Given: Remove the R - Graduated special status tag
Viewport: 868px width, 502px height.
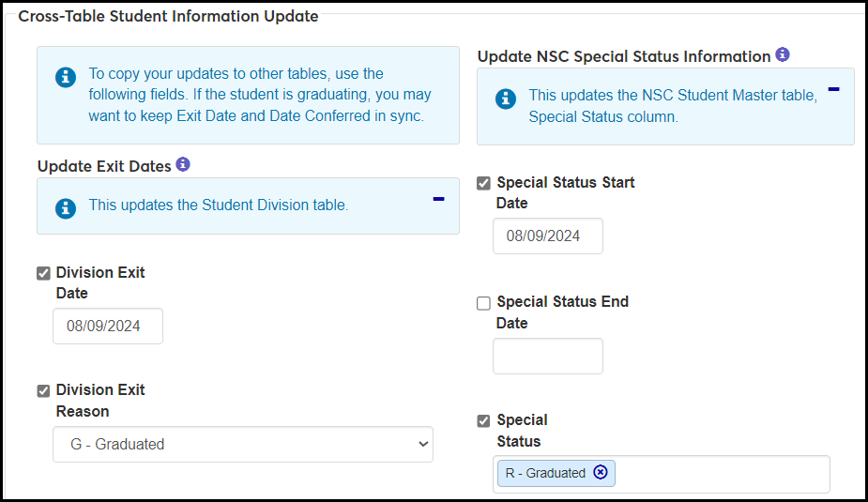Looking at the screenshot, I should [601, 473].
